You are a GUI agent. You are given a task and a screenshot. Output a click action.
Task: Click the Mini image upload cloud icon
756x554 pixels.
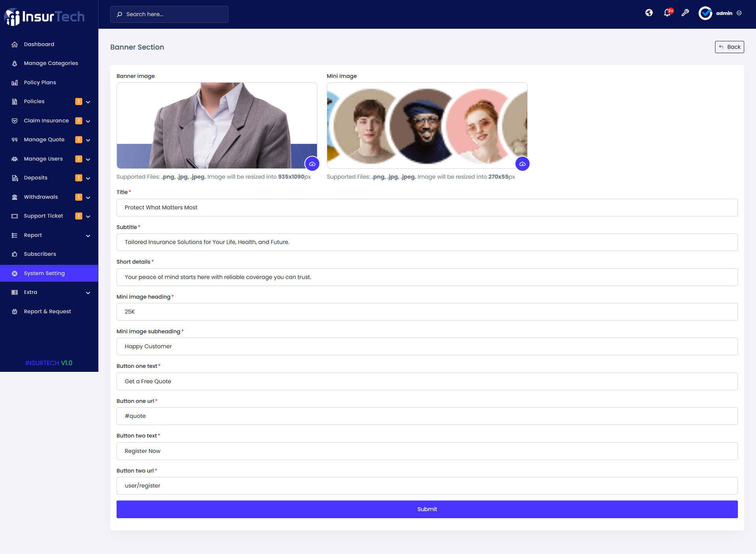(522, 164)
